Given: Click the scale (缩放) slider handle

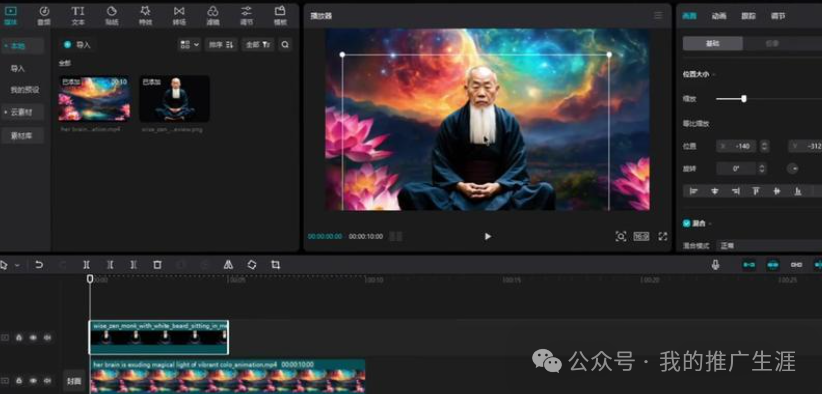Looking at the screenshot, I should [743, 98].
